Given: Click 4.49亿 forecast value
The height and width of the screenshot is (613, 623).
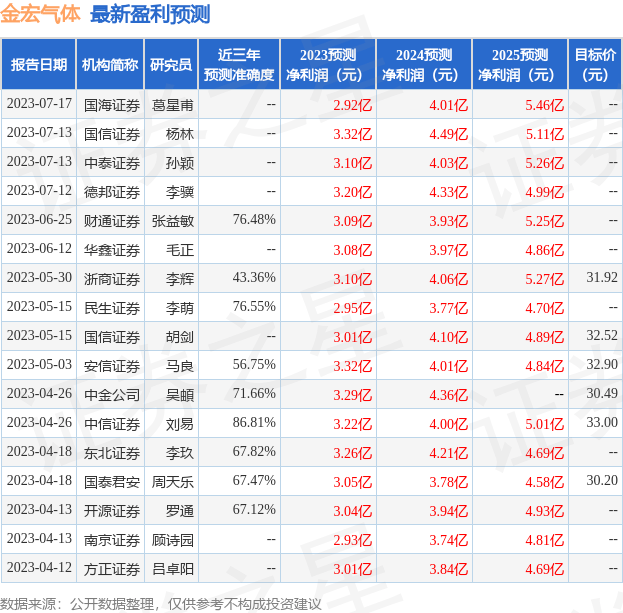Looking at the screenshot, I should [x=449, y=134].
